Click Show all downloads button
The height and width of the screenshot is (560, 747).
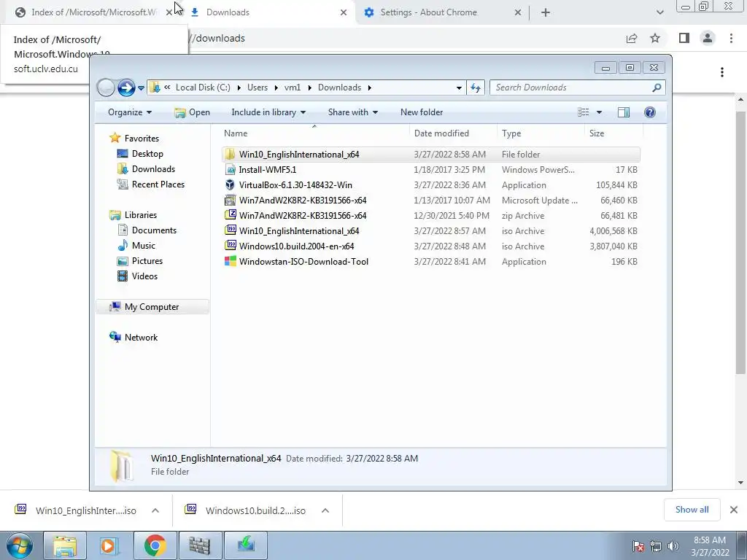pyautogui.click(x=692, y=510)
